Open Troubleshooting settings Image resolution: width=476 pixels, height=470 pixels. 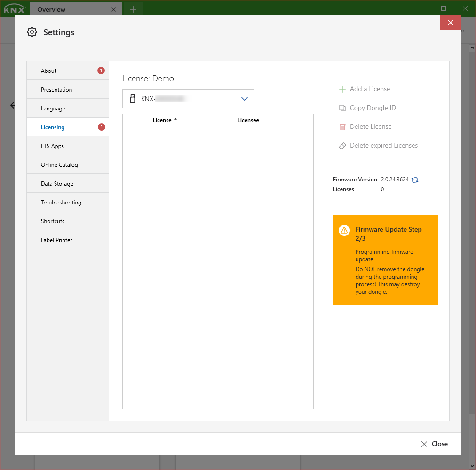click(x=68, y=203)
